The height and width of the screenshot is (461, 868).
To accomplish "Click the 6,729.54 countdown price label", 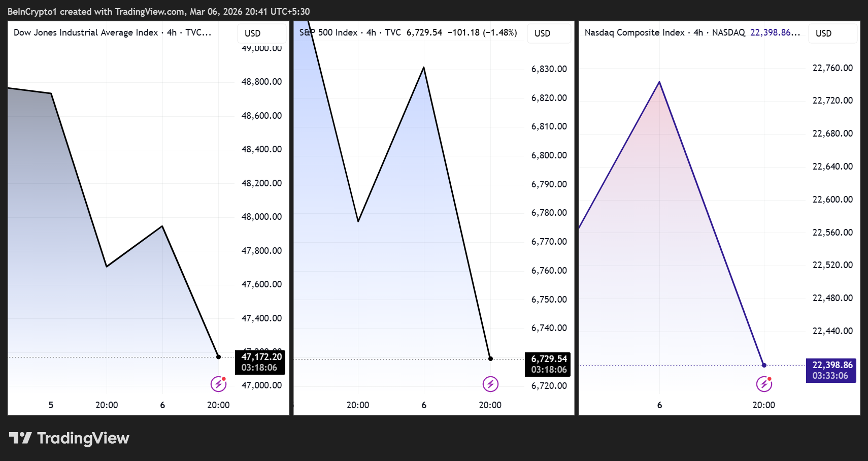I will (x=549, y=358).
